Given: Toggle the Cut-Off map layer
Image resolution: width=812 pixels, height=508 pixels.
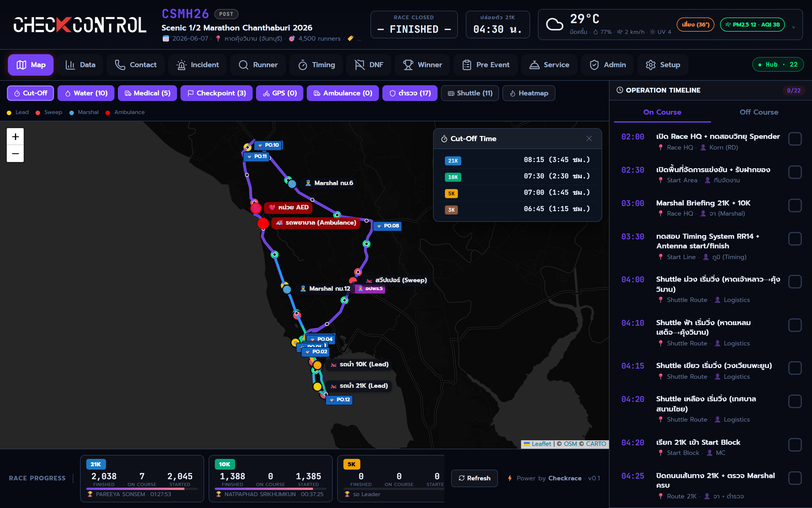Looking at the screenshot, I should click(x=30, y=93).
